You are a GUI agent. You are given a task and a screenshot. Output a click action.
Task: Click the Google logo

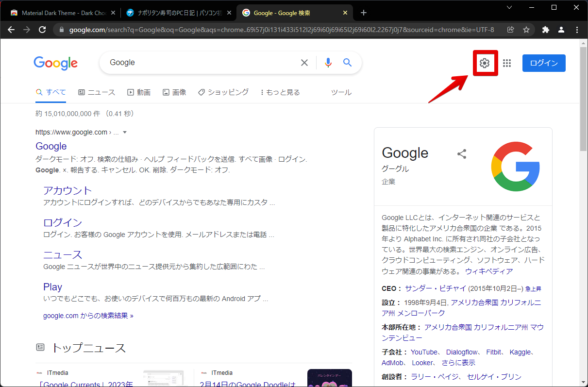(55, 63)
